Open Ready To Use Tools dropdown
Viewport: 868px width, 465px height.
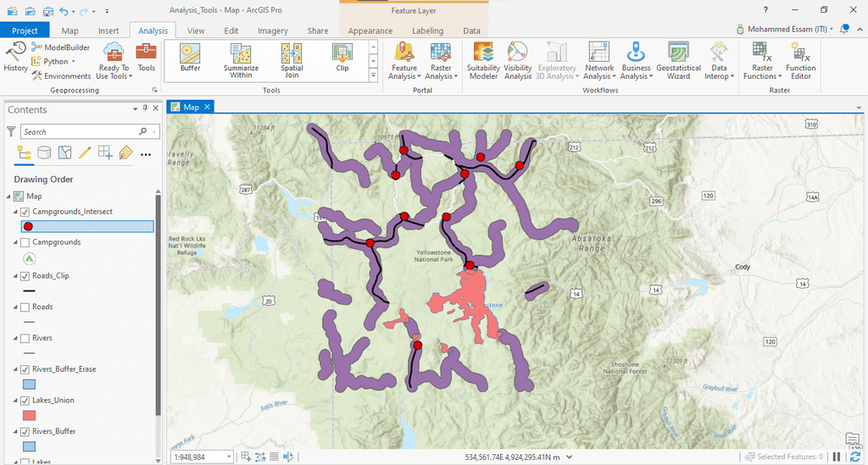(114, 61)
